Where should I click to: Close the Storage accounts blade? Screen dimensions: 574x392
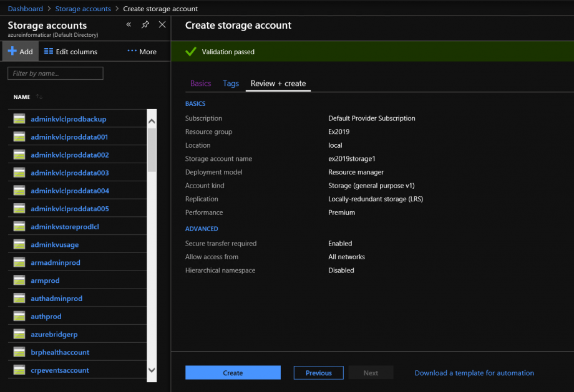coord(162,25)
